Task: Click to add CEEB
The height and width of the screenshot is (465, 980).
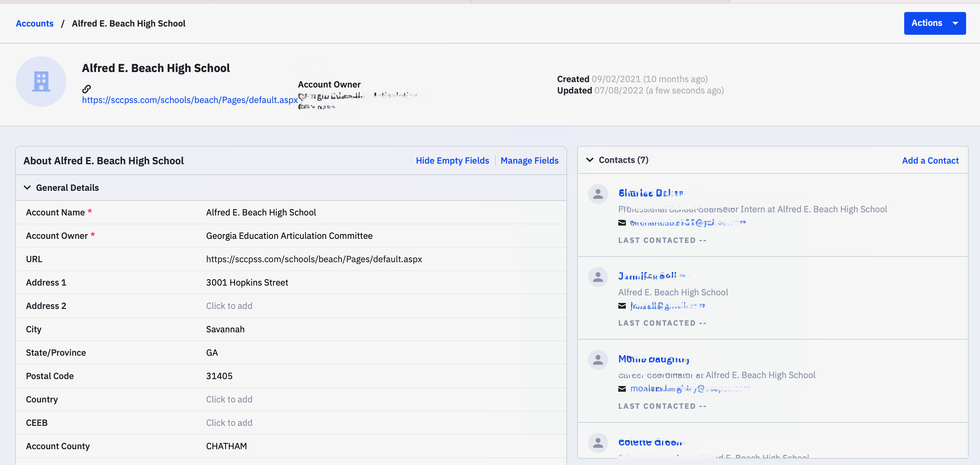Action: coord(229,423)
